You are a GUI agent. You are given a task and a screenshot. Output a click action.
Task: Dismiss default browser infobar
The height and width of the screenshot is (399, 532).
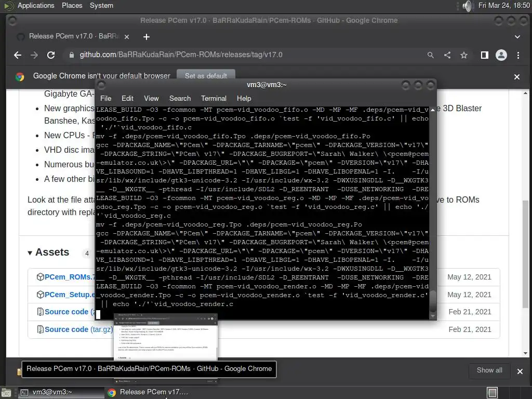pyautogui.click(x=517, y=77)
